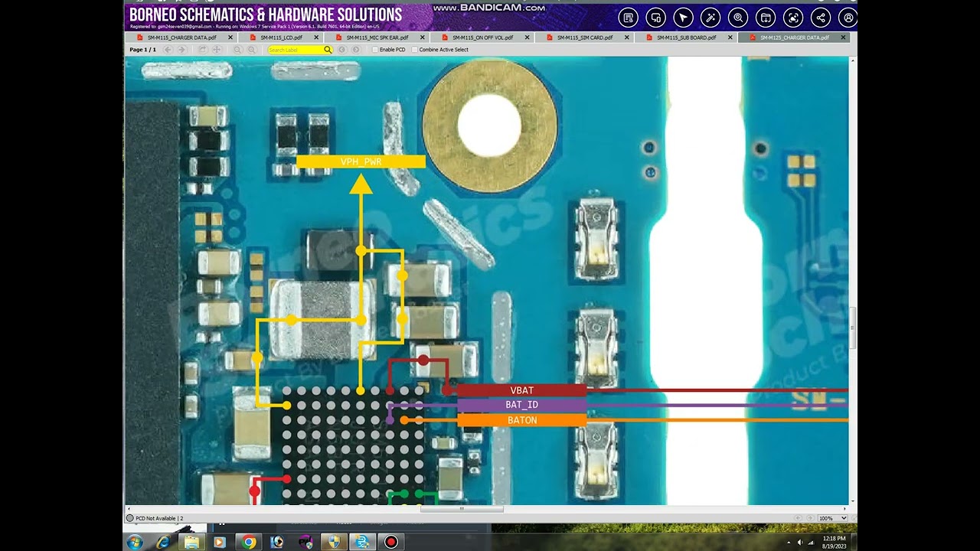
Task: Click the horizontal scrollbar thumb
Action: 461,508
